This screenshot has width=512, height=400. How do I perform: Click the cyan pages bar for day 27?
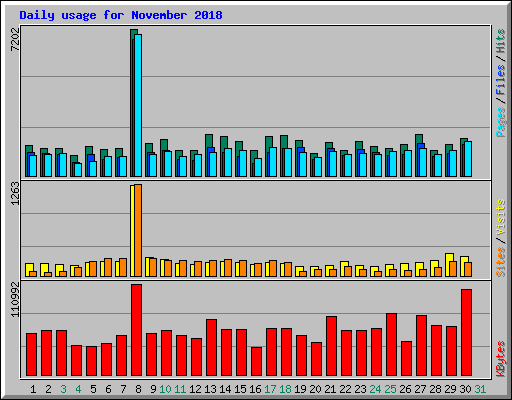(x=423, y=162)
